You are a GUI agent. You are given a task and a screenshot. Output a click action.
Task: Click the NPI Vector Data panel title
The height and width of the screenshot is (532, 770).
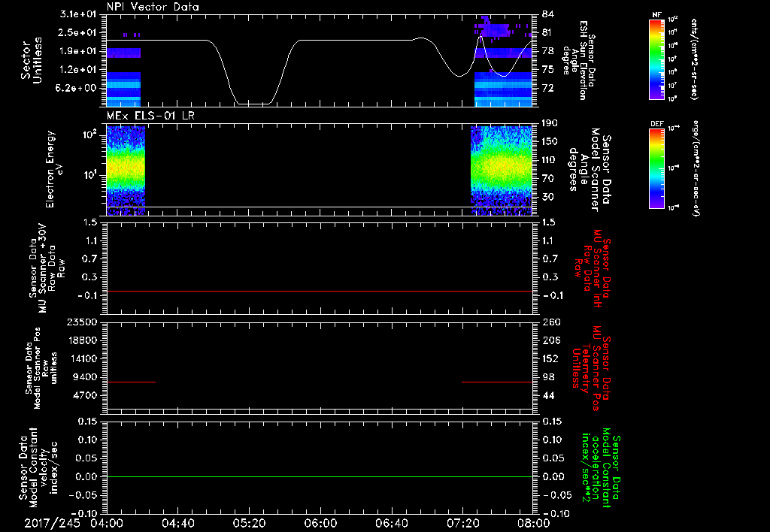click(x=153, y=7)
